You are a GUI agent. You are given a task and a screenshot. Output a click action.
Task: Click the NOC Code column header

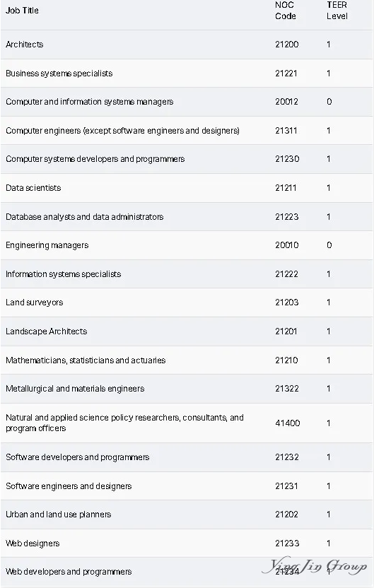(286, 11)
